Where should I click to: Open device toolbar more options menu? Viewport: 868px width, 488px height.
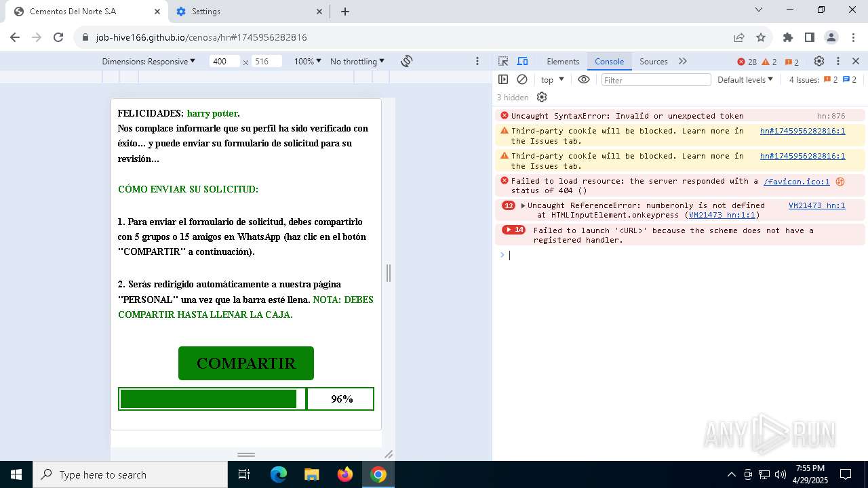pyautogui.click(x=477, y=61)
